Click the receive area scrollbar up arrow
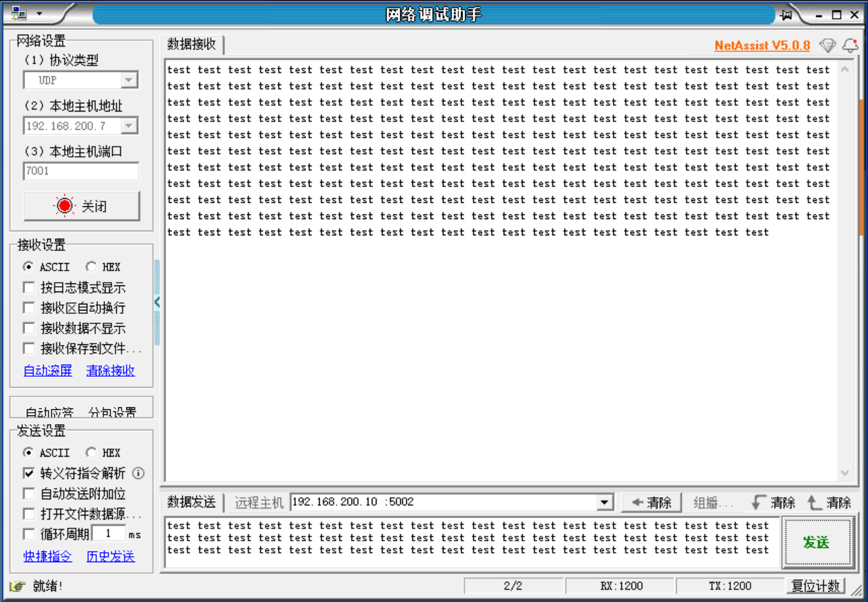This screenshot has height=602, width=868. [x=845, y=69]
